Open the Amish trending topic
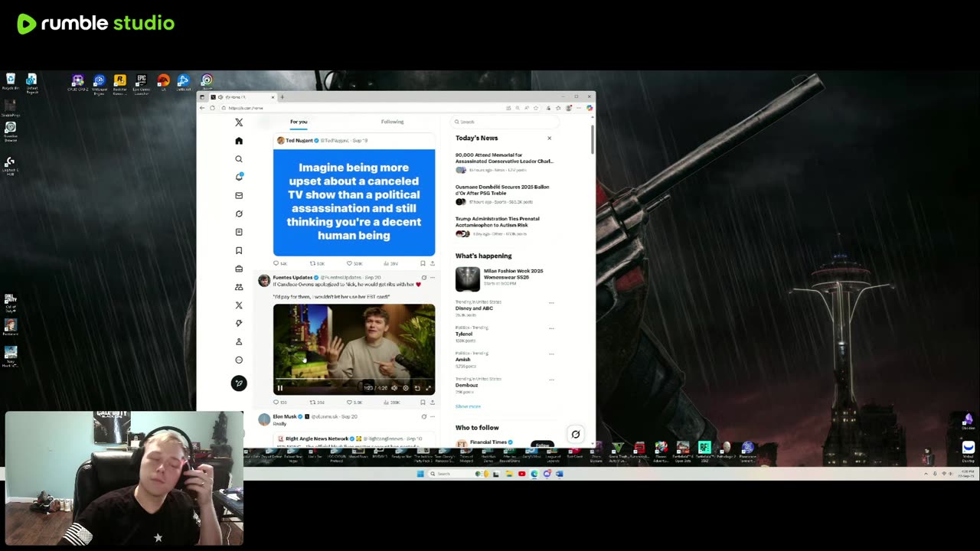980x551 pixels. (462, 359)
